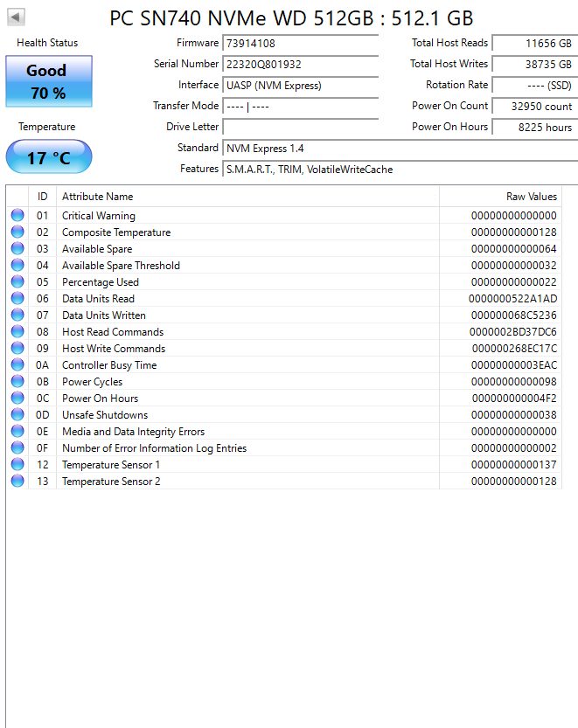Click the status icon for Media and Data Integrity Errors
The width and height of the screenshot is (578, 728).
[x=17, y=432]
